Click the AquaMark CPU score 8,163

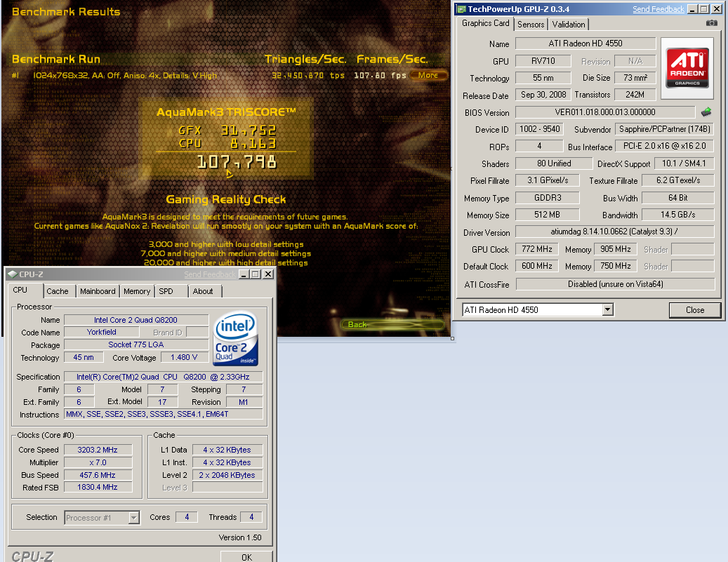(x=253, y=144)
